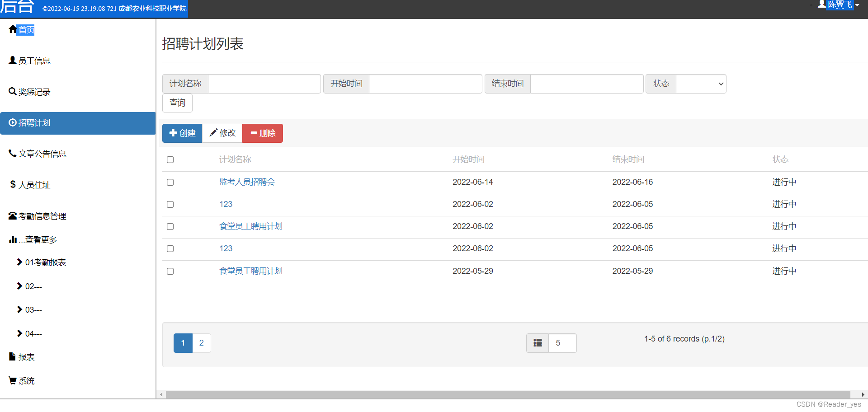
Task: Click the pencil icon on 修改 button
Action: pyautogui.click(x=213, y=133)
